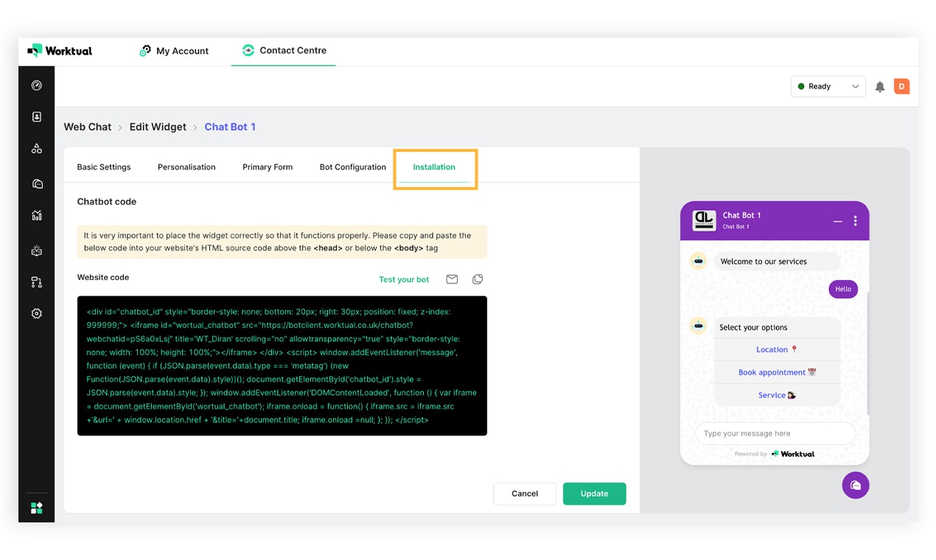Open the chat conversations icon in sidebar
936x560 pixels.
tap(37, 183)
